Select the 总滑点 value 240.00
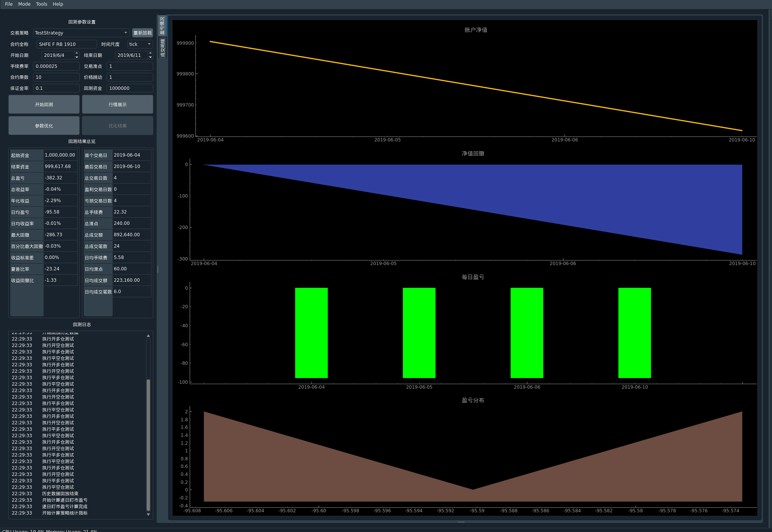772x532 pixels. (132, 223)
